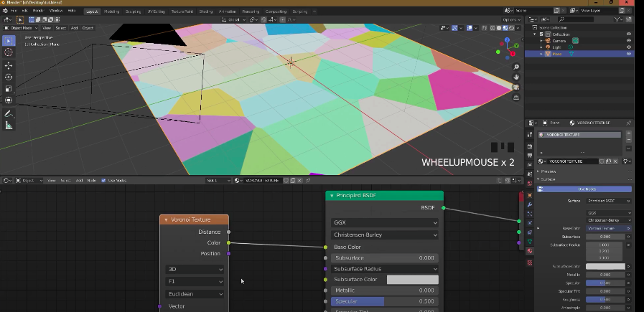644x312 pixels.
Task: Open the Tool properties tab
Action: pyautogui.click(x=530, y=135)
